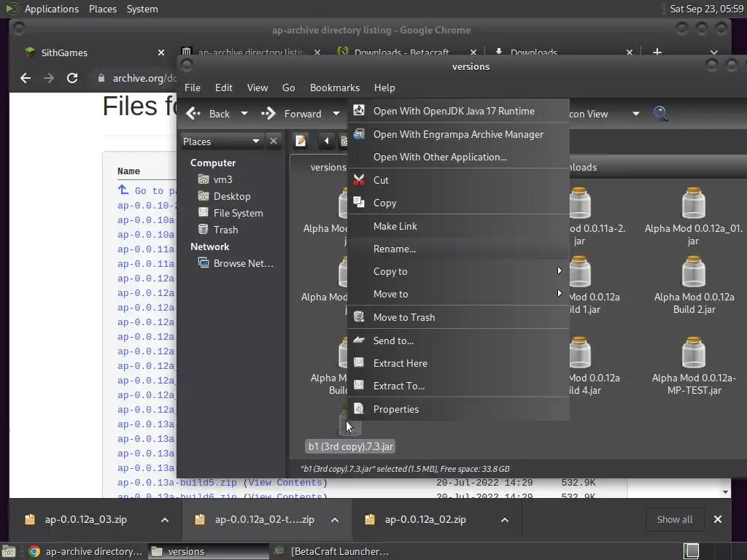
Task: Close the SithGames Chrome tab
Action: 161,52
